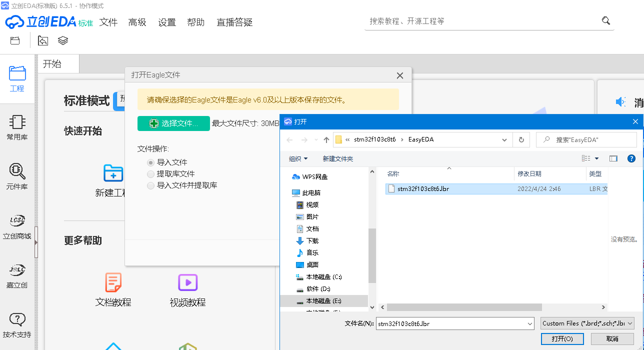Open the 设置 menu
This screenshot has height=350, width=644.
coord(167,22)
